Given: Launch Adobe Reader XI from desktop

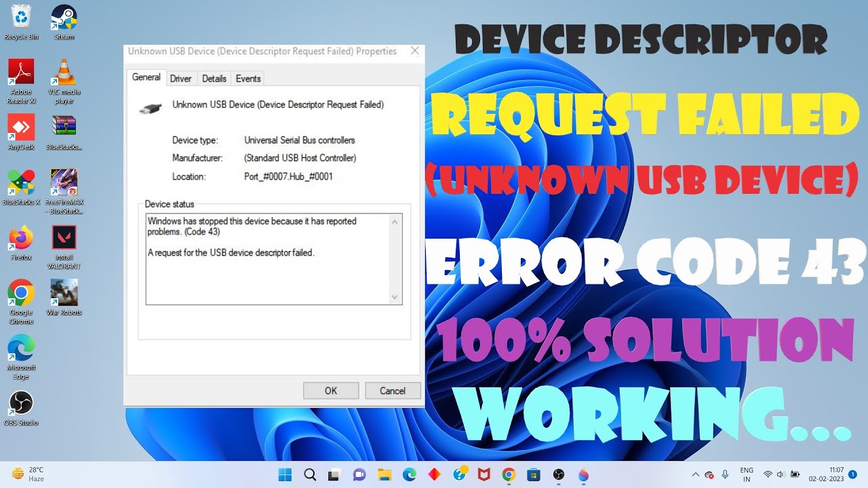Looking at the screenshot, I should point(21,81).
